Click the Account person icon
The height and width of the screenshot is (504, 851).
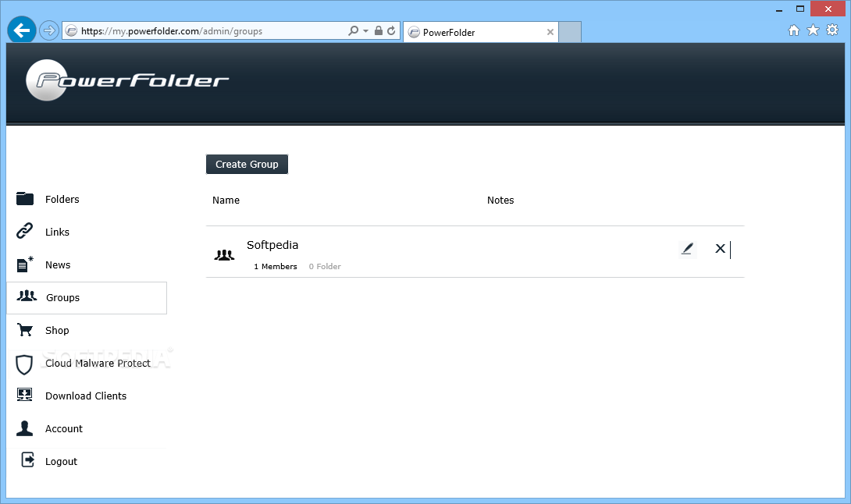(x=24, y=428)
